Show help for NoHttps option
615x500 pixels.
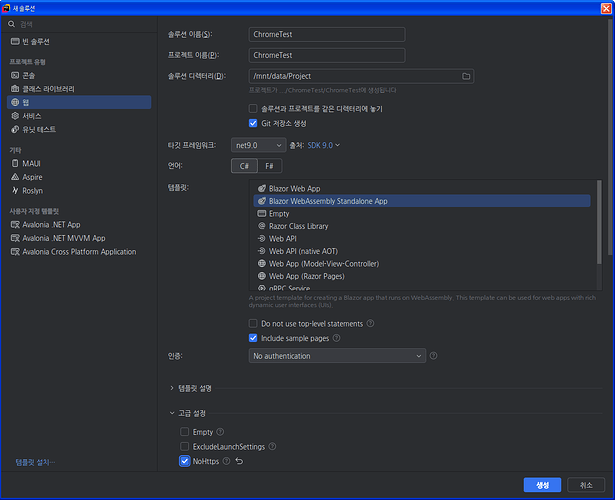point(226,461)
